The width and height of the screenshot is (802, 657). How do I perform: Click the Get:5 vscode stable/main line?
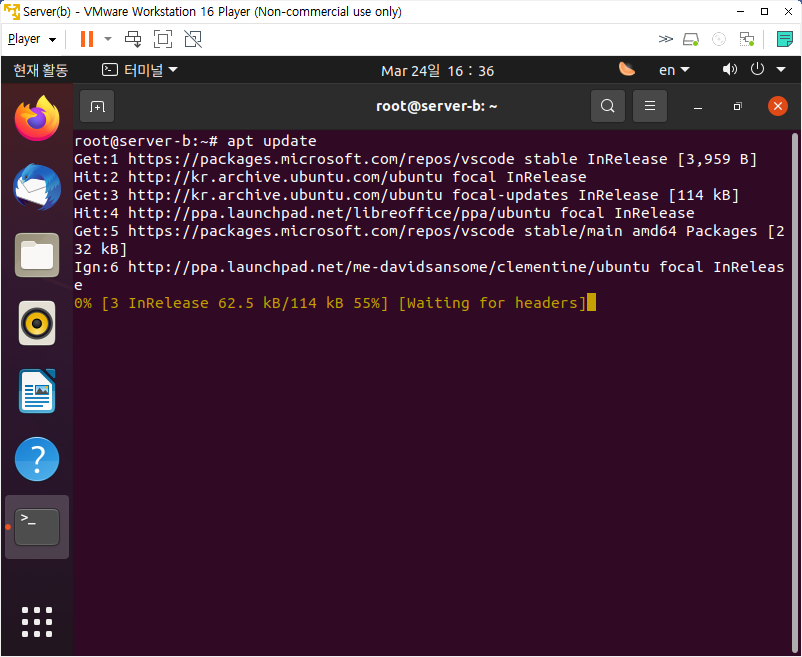429,240
